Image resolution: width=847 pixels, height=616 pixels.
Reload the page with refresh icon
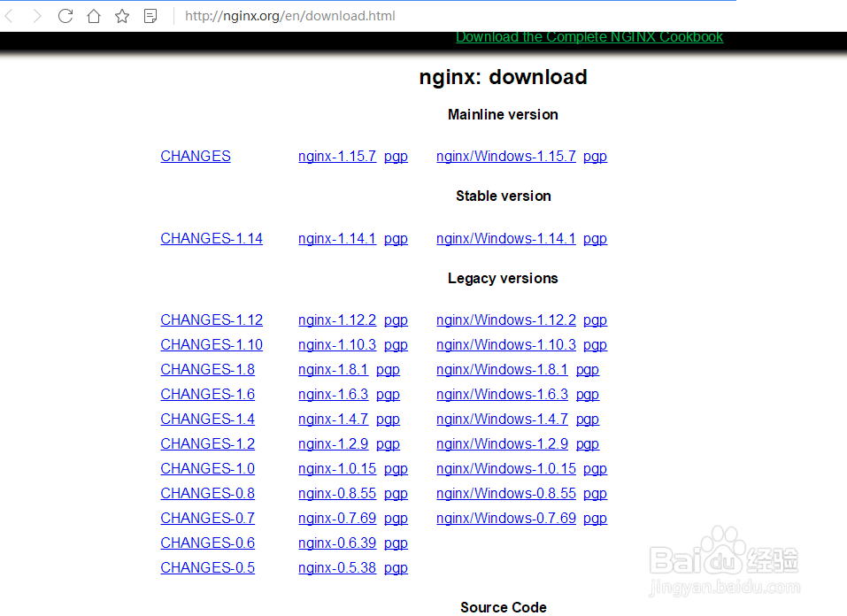click(65, 16)
